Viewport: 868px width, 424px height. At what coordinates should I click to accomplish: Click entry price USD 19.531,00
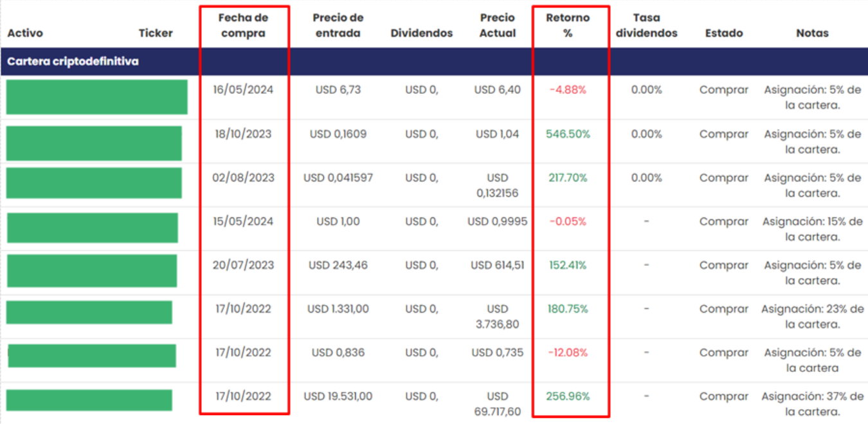click(x=338, y=396)
